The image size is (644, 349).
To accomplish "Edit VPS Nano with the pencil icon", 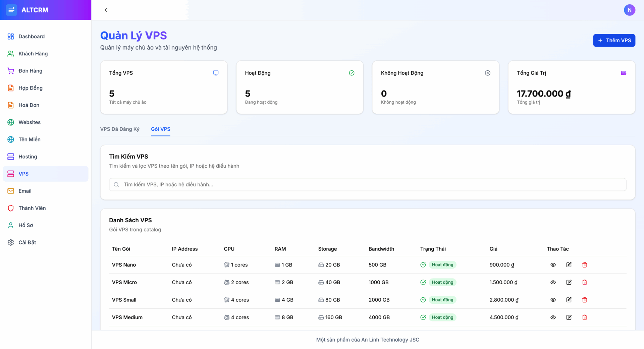I will click(569, 265).
